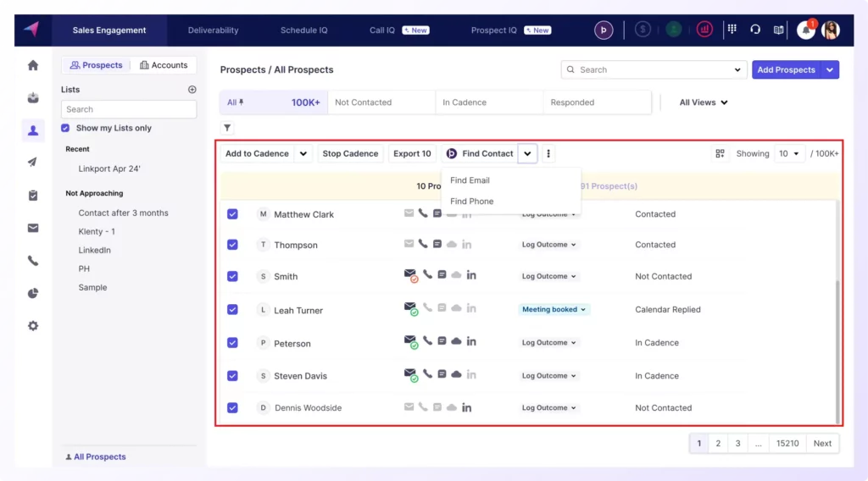The image size is (868, 481).
Task: Open the paper plane cadences sidebar icon
Action: coord(33,163)
